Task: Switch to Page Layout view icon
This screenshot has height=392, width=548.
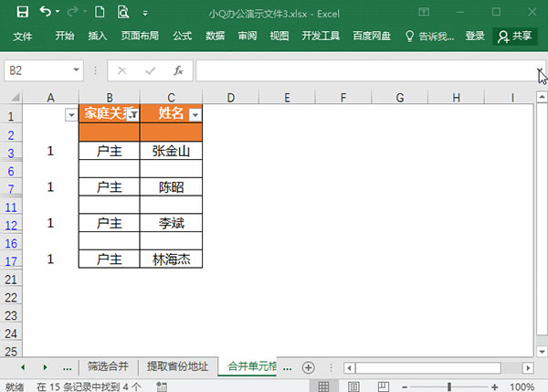Action: pyautogui.click(x=353, y=387)
